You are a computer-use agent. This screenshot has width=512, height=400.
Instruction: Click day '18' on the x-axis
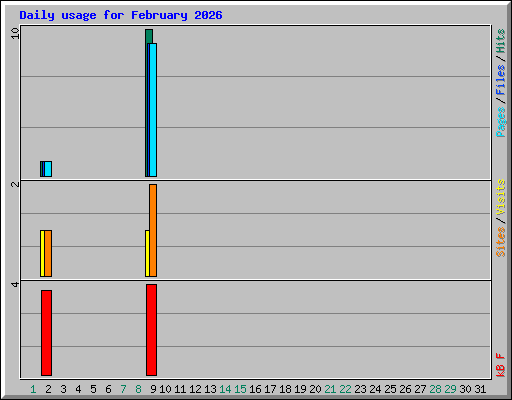285,389
